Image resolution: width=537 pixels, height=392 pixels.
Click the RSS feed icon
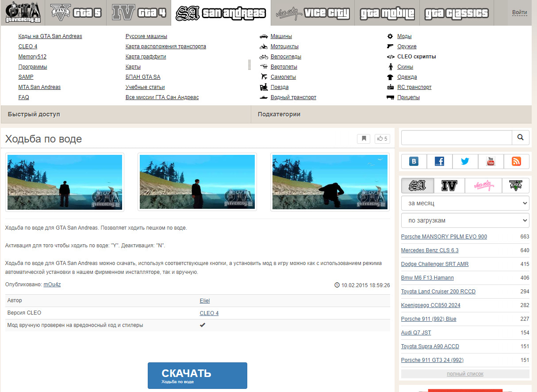[516, 161]
